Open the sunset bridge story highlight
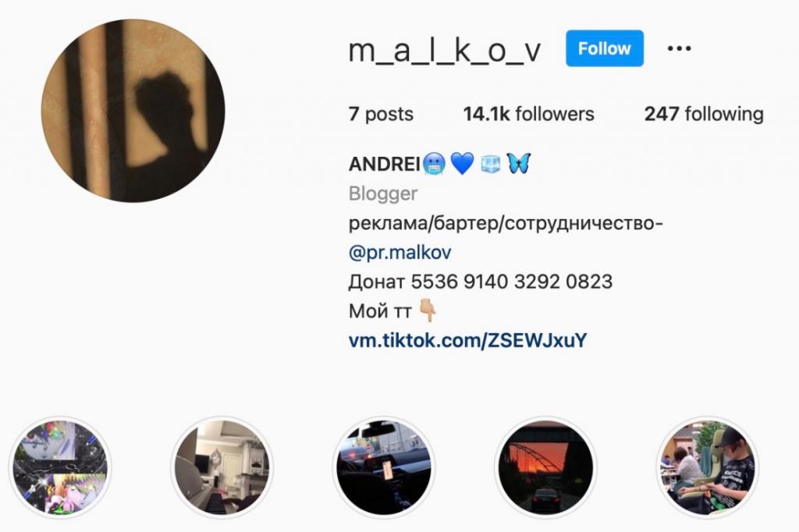Image resolution: width=799 pixels, height=532 pixels. pyautogui.click(x=545, y=467)
